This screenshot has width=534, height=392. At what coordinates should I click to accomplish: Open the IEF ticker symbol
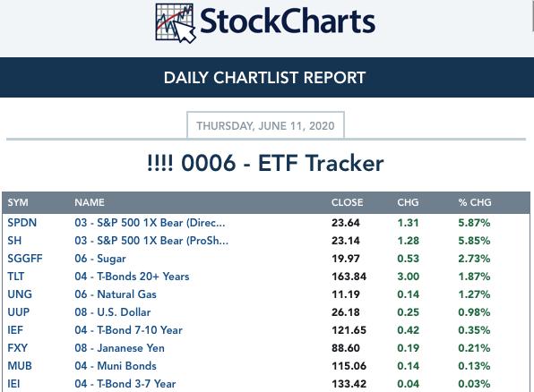pyautogui.click(x=15, y=330)
